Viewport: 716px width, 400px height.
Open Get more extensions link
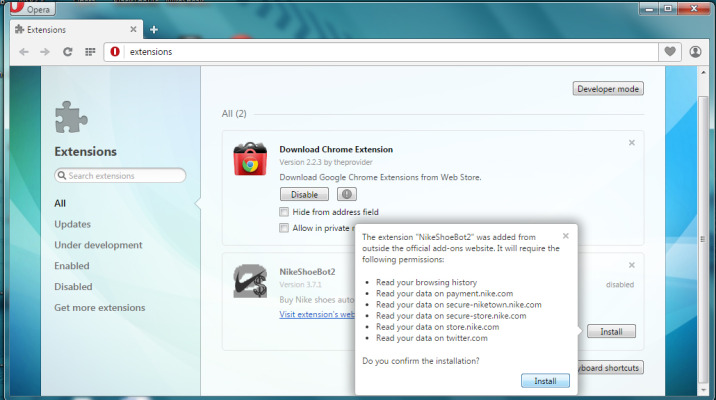(100, 308)
